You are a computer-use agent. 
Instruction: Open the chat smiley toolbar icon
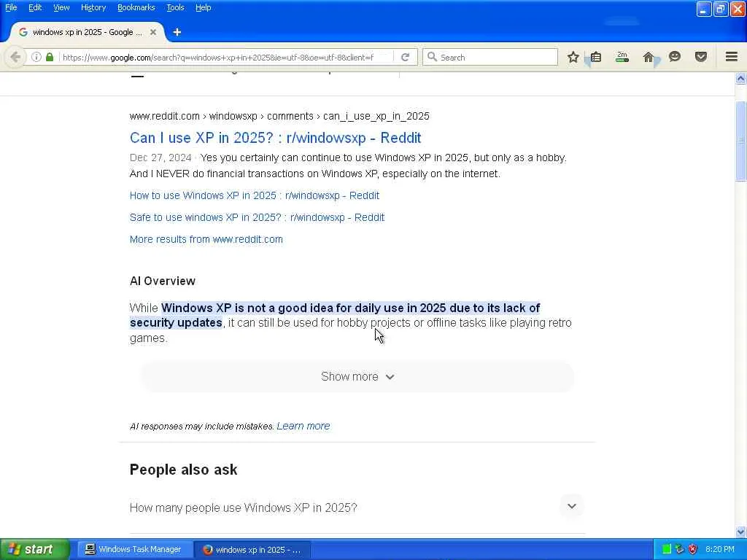click(x=675, y=57)
